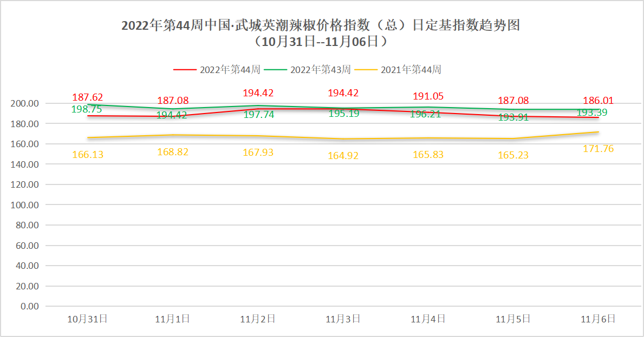Click the red data label 187.62

[x=87, y=97]
